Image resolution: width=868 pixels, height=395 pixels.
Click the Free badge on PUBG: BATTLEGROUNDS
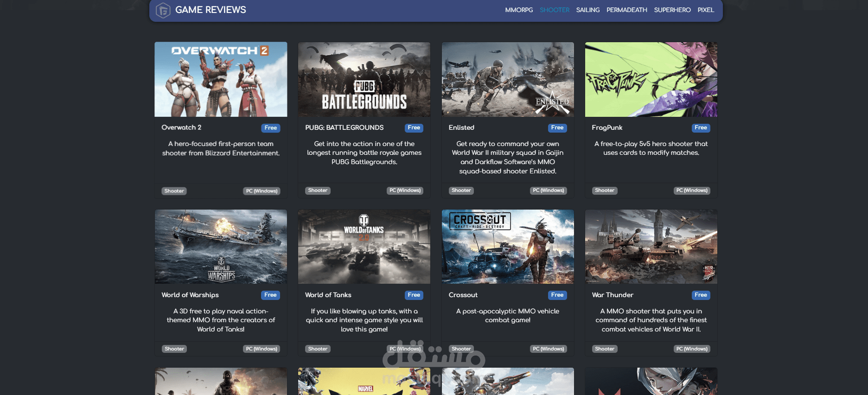coord(414,128)
